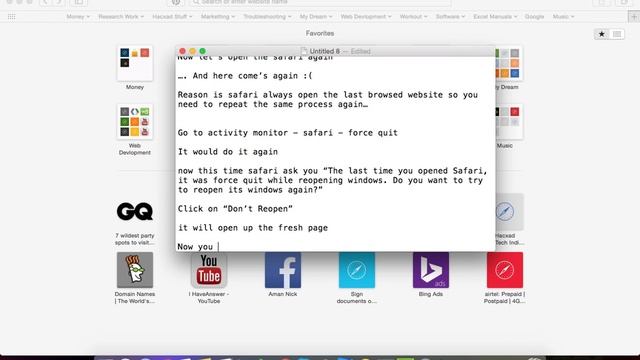Open the Sign documents favorite
This screenshot has width=640, height=360.
tap(357, 270)
